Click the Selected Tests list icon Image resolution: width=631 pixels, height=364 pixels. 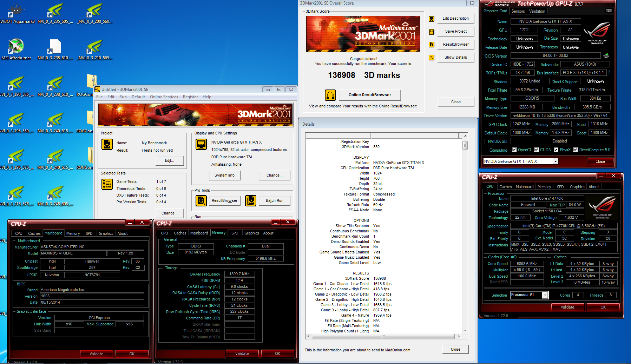(107, 184)
